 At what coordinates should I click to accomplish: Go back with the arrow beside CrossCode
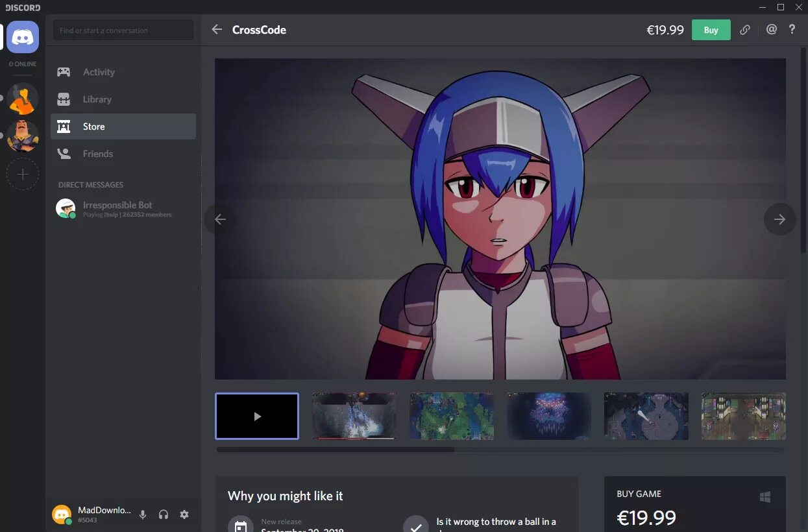point(217,30)
